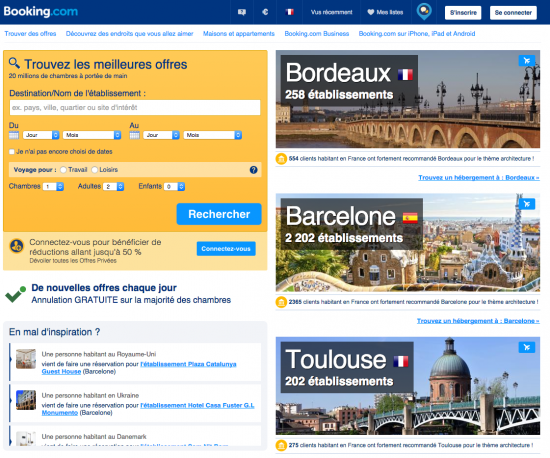Viewport: 550px width, 458px height.
Task: Click the question mark help icon
Action: 253,170
